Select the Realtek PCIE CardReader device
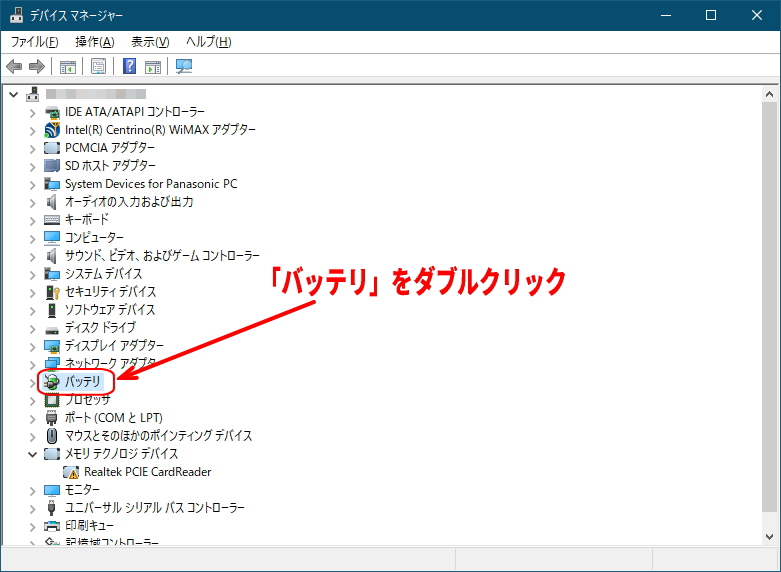This screenshot has width=781, height=572. 147,471
